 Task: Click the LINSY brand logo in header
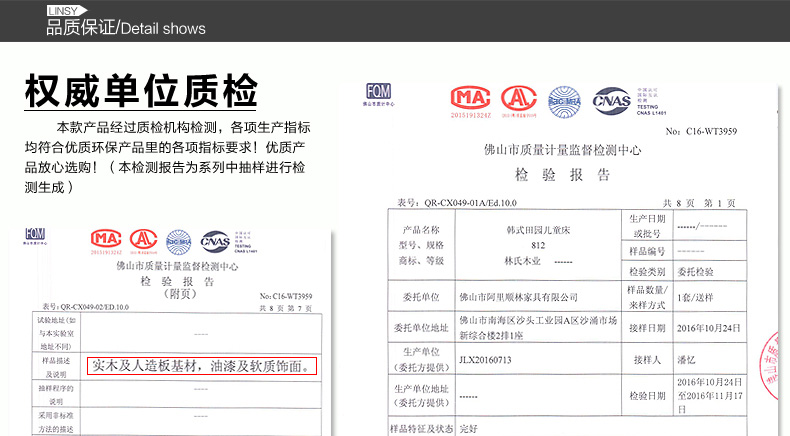click(x=67, y=10)
